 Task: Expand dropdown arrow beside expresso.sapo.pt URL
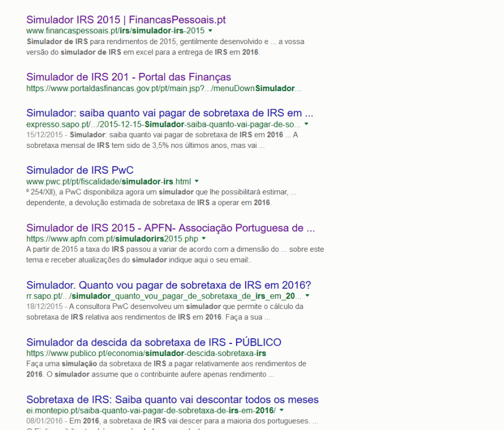point(306,124)
